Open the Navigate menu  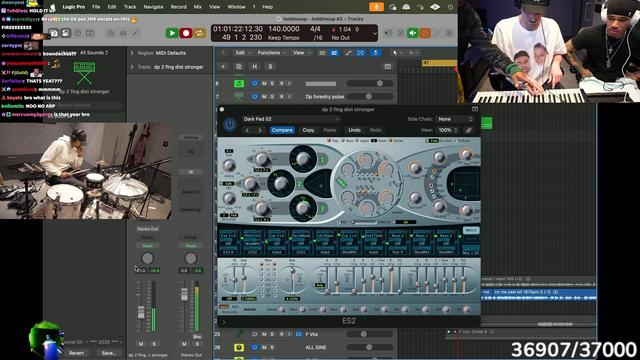153,7
